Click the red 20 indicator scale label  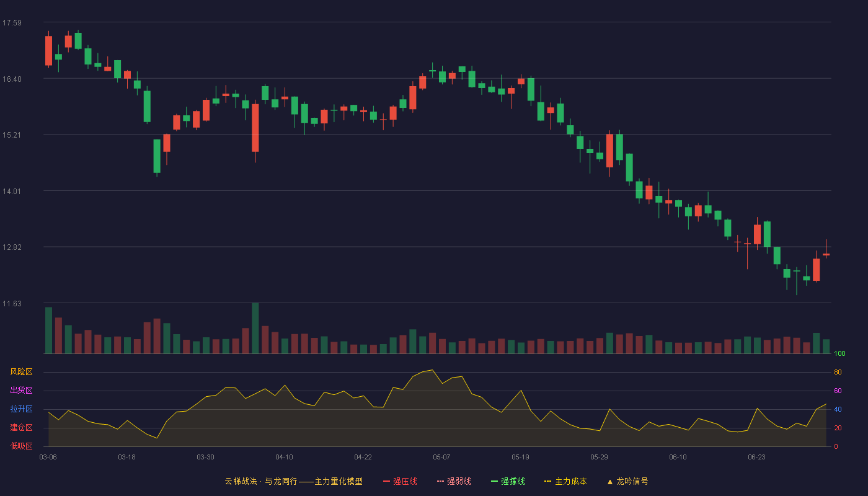click(838, 428)
